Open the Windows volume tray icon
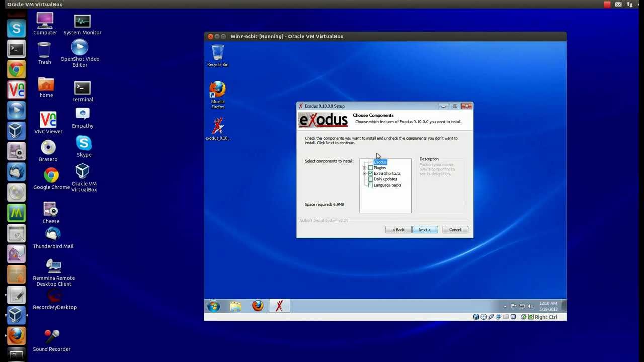 coord(530,306)
